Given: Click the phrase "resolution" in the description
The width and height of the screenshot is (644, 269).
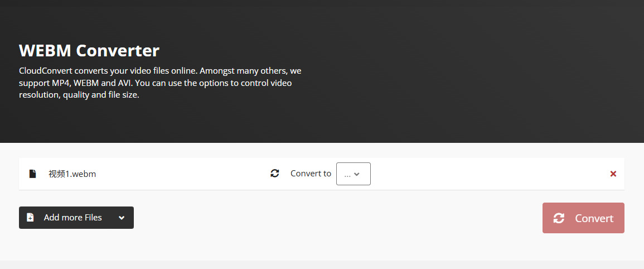Looking at the screenshot, I should pyautogui.click(x=39, y=95).
